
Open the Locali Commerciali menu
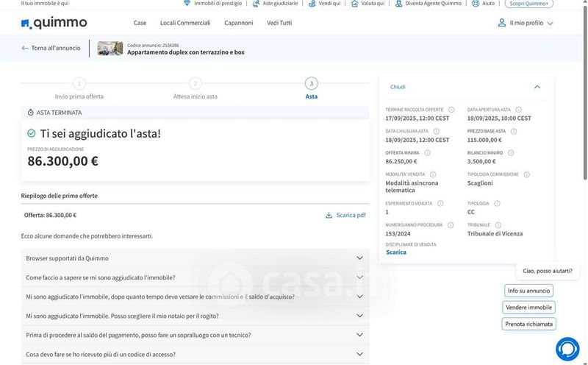[x=185, y=23]
